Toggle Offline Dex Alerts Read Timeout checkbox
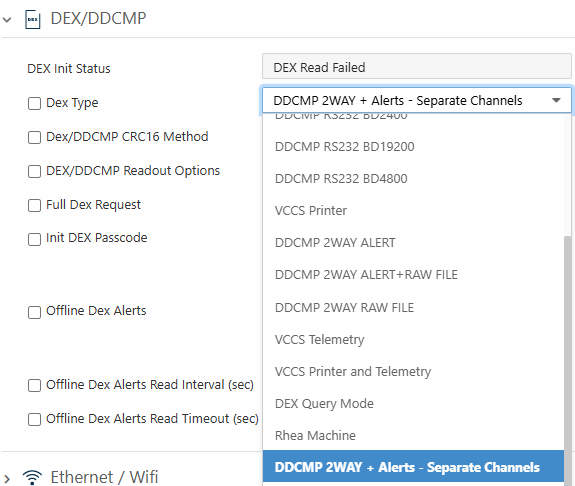 pos(34,419)
